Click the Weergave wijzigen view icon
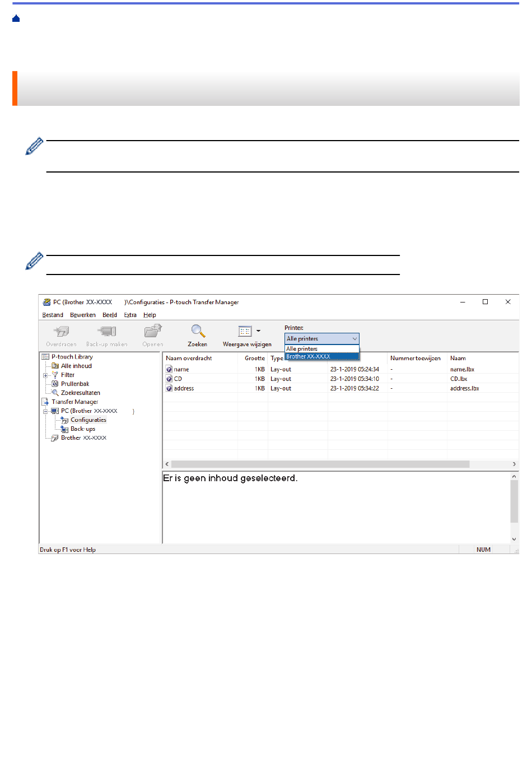 245,331
